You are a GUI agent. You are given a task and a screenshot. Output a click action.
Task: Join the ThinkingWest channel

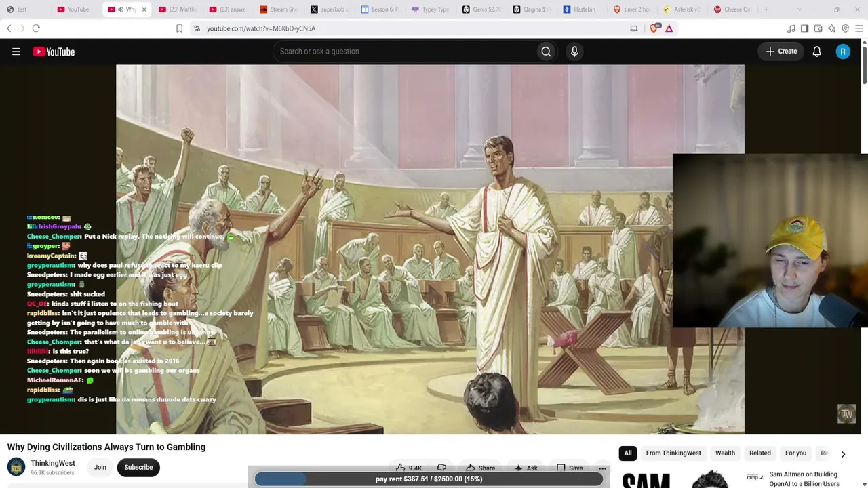pos(100,467)
